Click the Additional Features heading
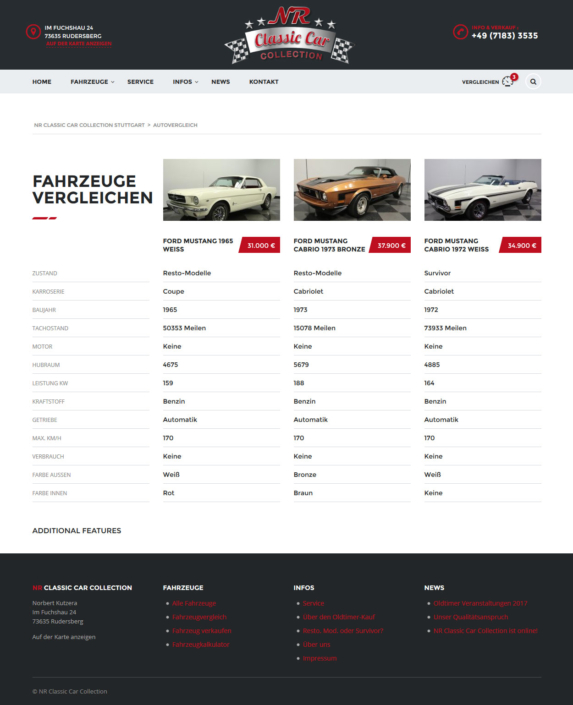This screenshot has height=705, width=573. 77,531
